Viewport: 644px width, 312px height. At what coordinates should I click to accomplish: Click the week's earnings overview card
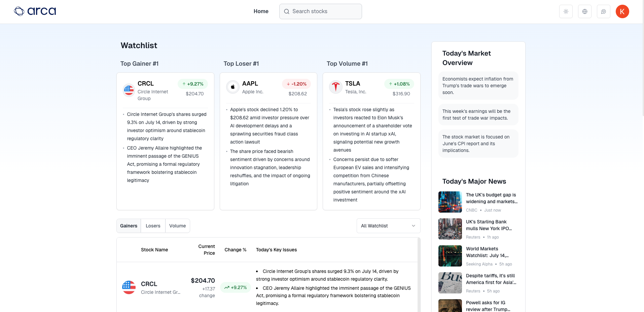coord(478,115)
